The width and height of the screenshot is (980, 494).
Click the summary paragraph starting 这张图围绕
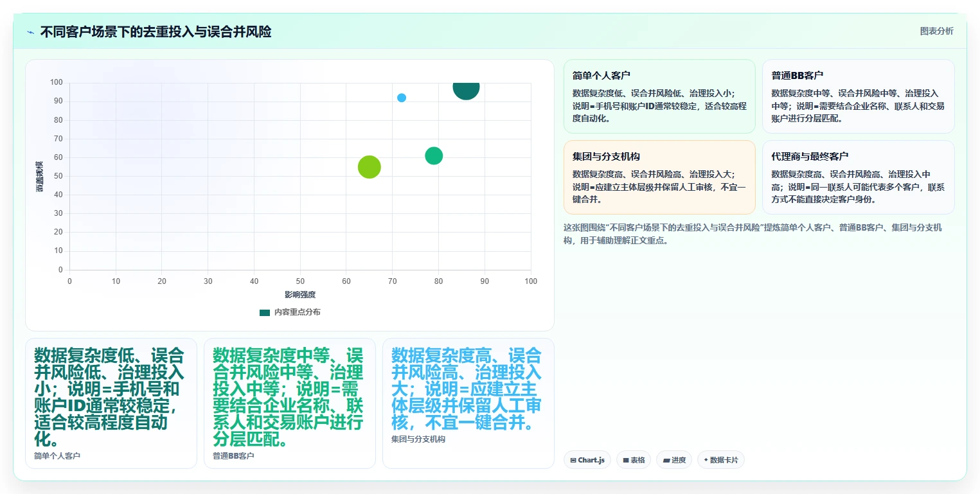[x=753, y=234]
